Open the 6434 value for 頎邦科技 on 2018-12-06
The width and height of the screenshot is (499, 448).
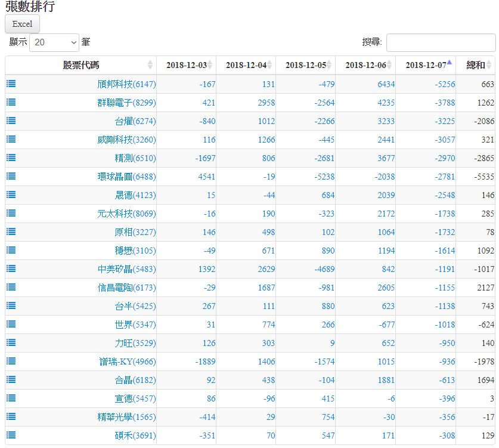386,84
